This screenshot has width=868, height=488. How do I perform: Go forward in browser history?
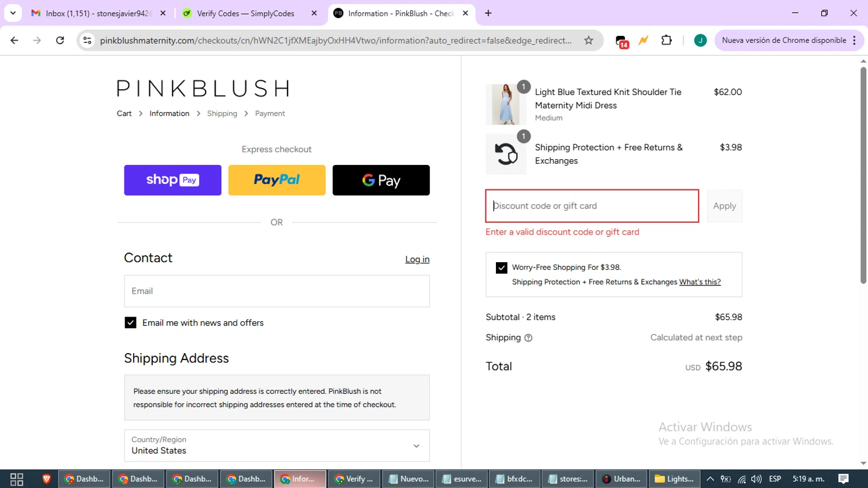[x=37, y=41]
